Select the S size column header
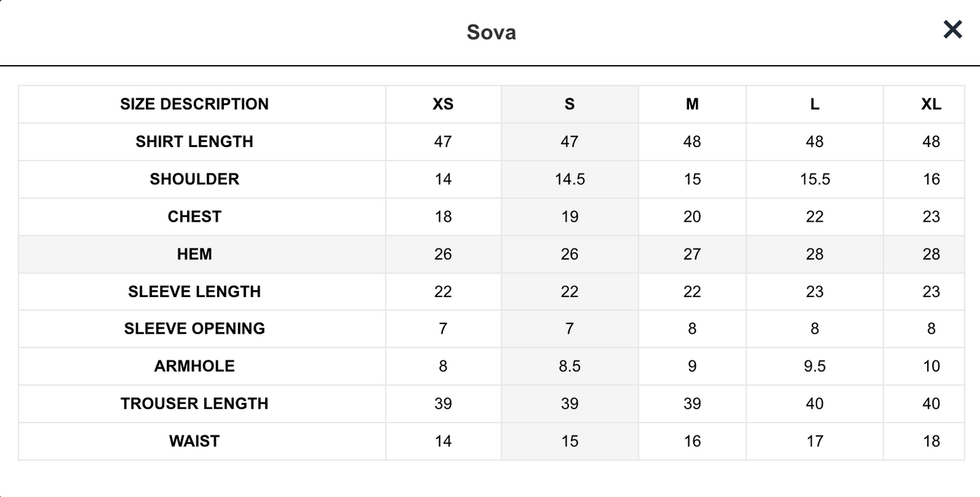Screen dimensions: 980x497 (569, 104)
